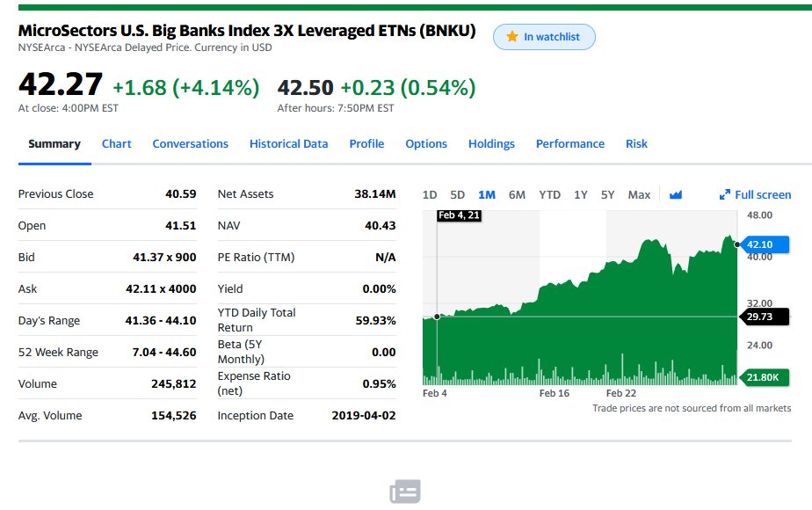Image resolution: width=812 pixels, height=510 pixels.
Task: Click the Volume value 245,812
Action: coord(173,383)
